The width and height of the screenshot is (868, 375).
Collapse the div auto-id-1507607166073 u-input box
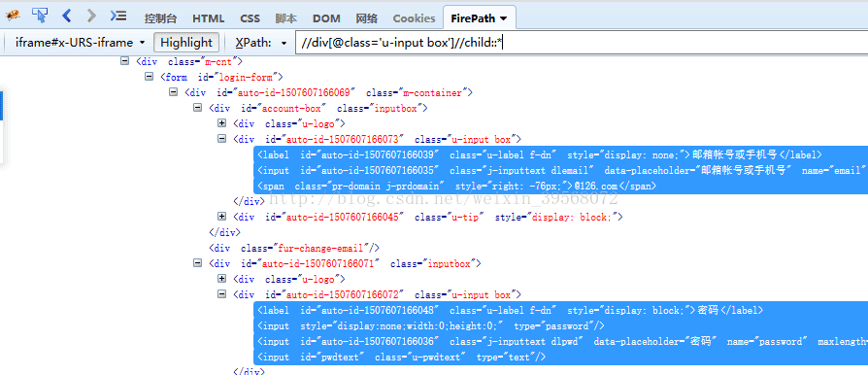(222, 139)
